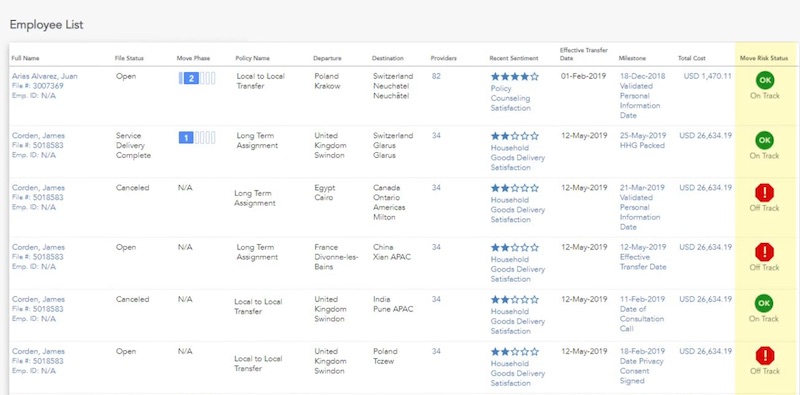
Task: Open Arias Alvarez, Juan employee record
Action: click(x=45, y=76)
